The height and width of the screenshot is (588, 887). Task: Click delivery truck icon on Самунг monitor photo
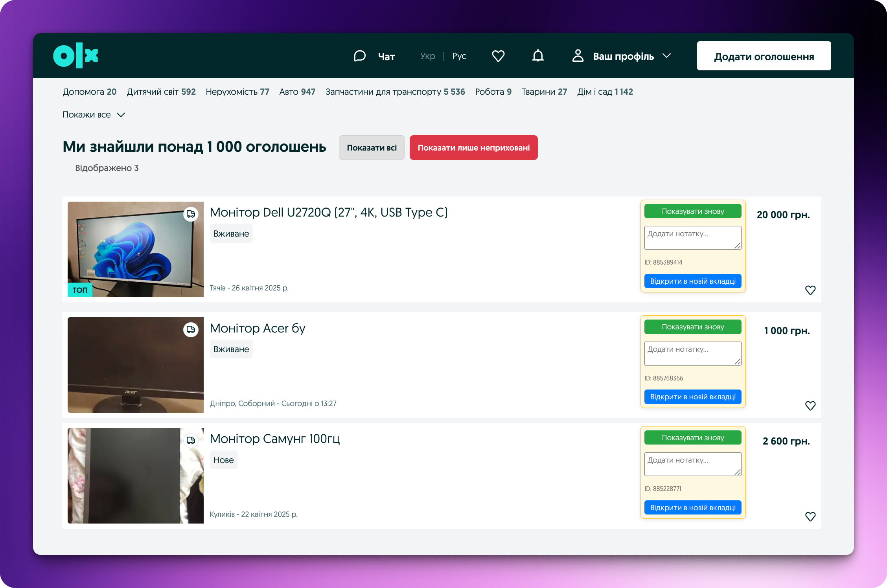191,441
